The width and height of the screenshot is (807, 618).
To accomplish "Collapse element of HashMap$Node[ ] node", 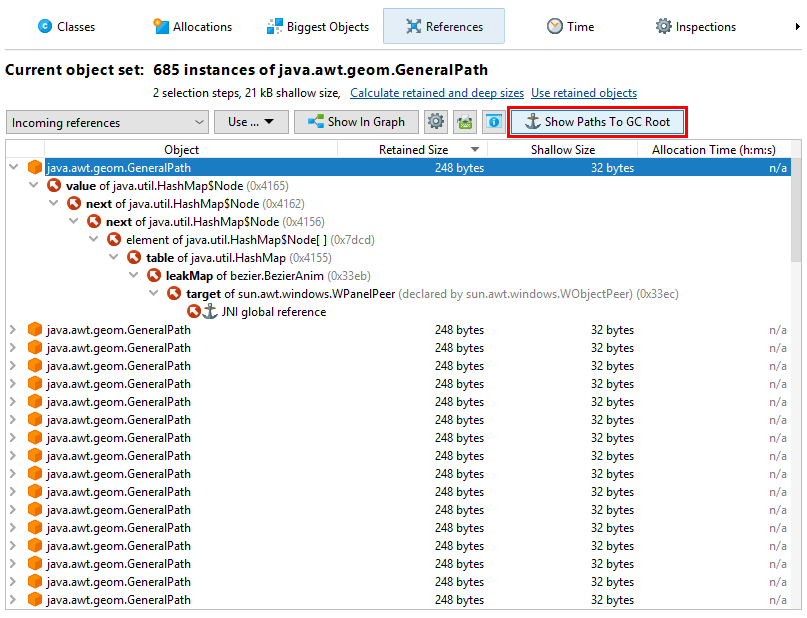I will pos(94,239).
